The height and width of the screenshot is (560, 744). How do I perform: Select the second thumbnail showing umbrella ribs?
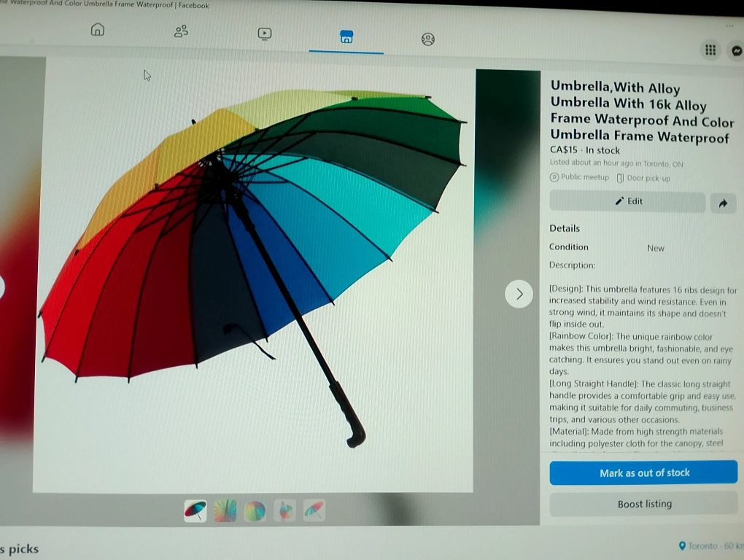click(x=225, y=510)
